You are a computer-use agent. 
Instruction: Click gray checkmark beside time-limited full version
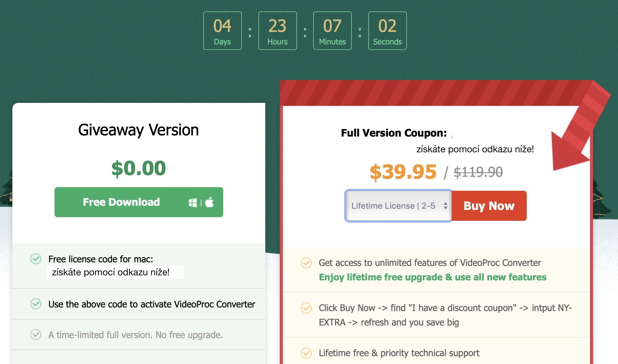36,335
